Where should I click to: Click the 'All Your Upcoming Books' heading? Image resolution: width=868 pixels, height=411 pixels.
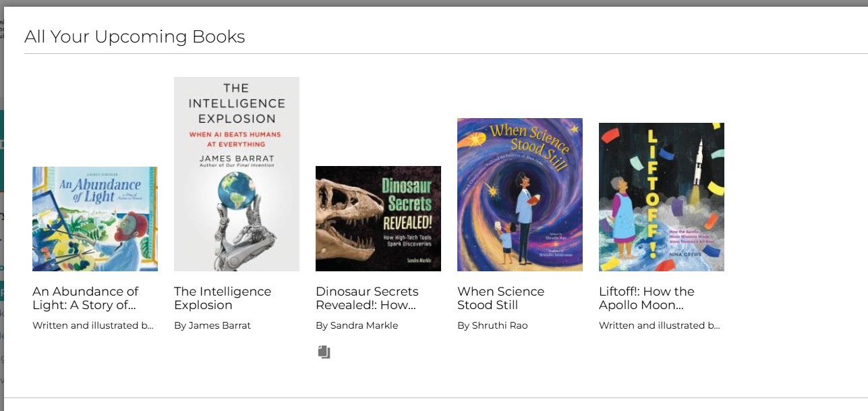coord(135,36)
